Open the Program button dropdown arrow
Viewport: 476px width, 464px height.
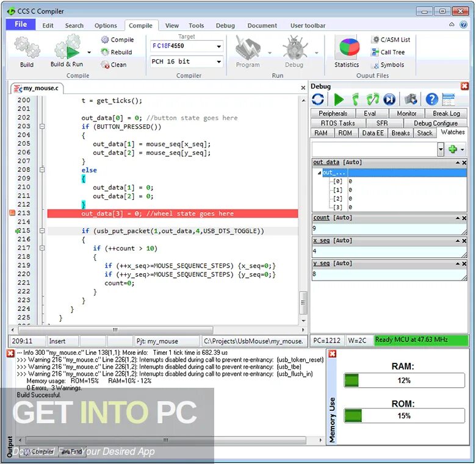270,53
